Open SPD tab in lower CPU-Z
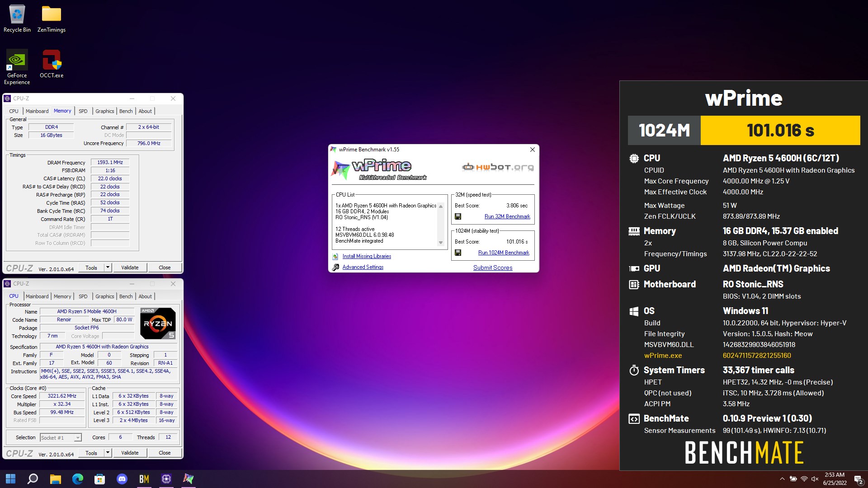The image size is (868, 488). pos(83,296)
